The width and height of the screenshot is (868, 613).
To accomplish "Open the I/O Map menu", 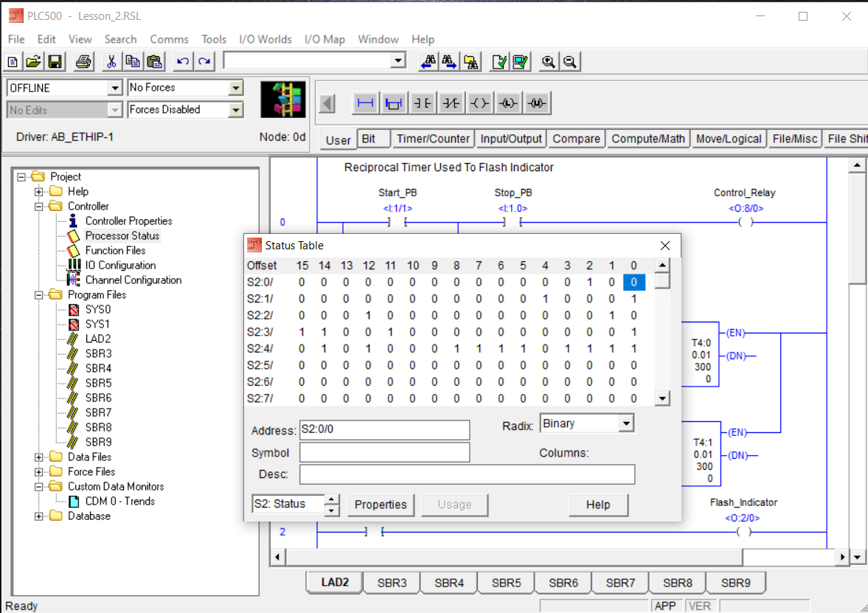I will click(x=325, y=39).
